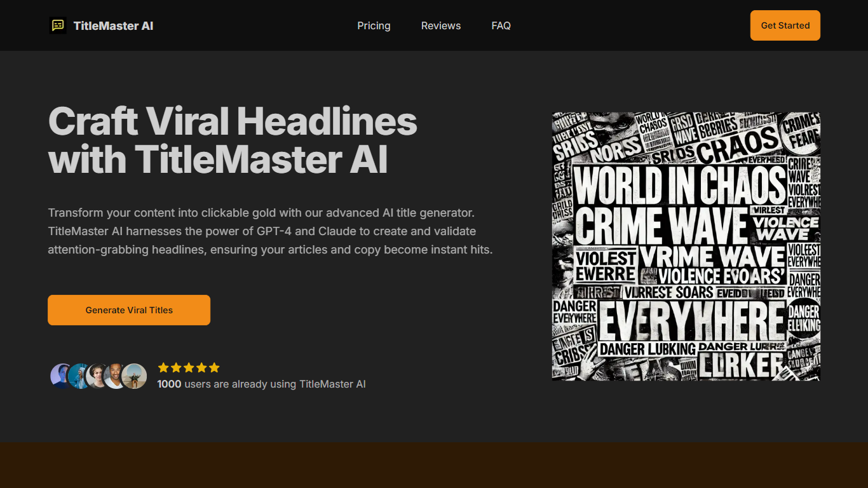Select the curly-haired person's avatar

pyautogui.click(x=98, y=376)
